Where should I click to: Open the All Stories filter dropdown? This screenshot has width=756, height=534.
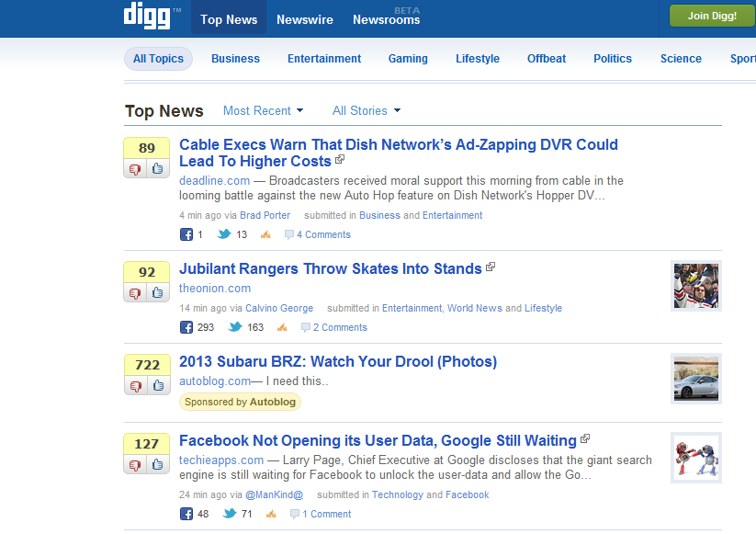coord(367,110)
